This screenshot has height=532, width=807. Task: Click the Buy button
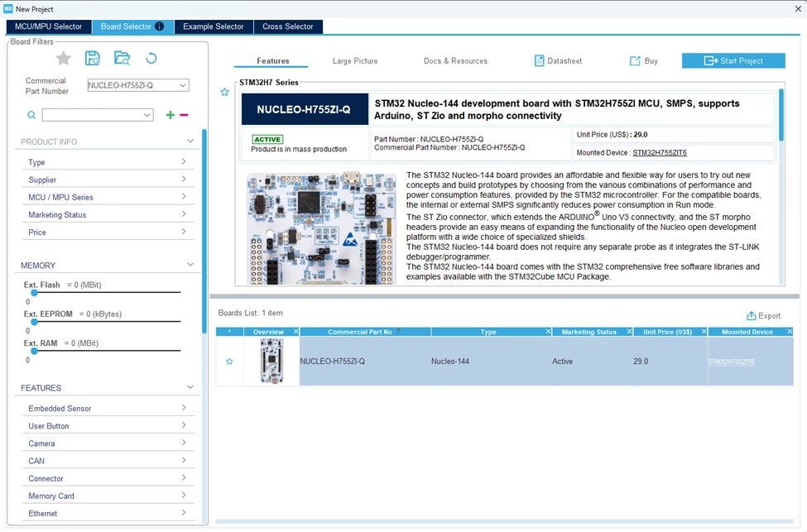coord(644,60)
